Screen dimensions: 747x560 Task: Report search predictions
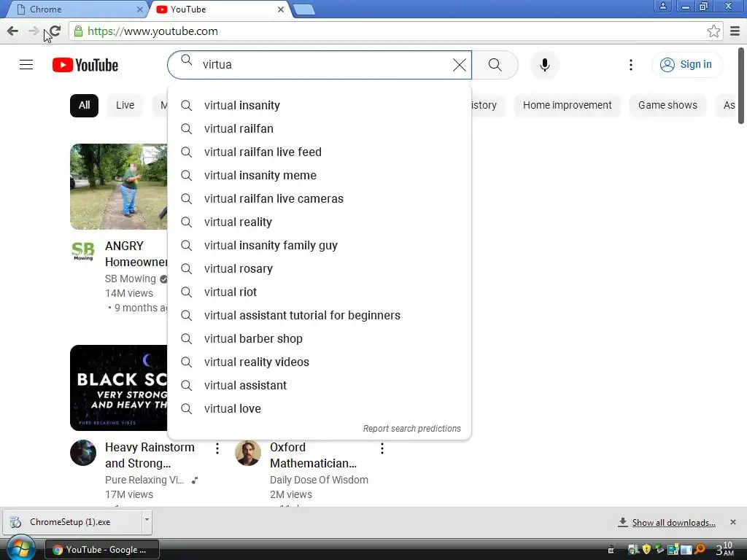411,429
